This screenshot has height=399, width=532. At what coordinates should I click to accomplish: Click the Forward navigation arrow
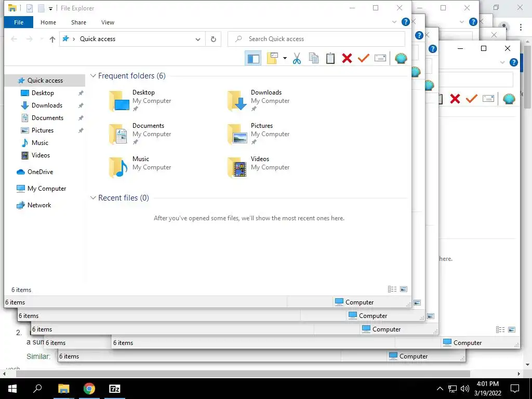coord(30,39)
